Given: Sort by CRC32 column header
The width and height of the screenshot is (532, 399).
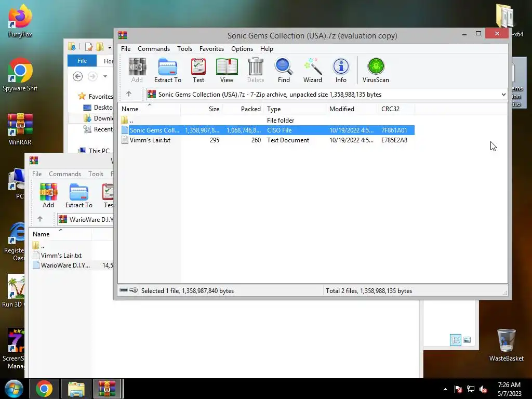Looking at the screenshot, I should point(396,109).
